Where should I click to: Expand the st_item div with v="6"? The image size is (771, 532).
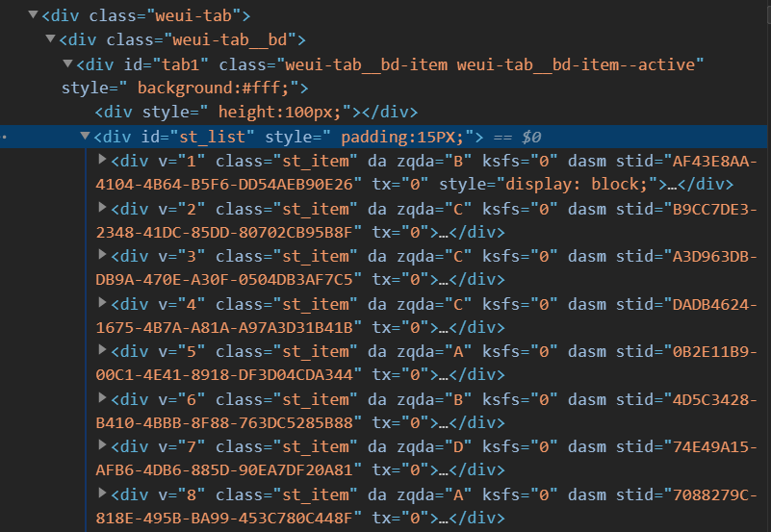click(x=104, y=399)
